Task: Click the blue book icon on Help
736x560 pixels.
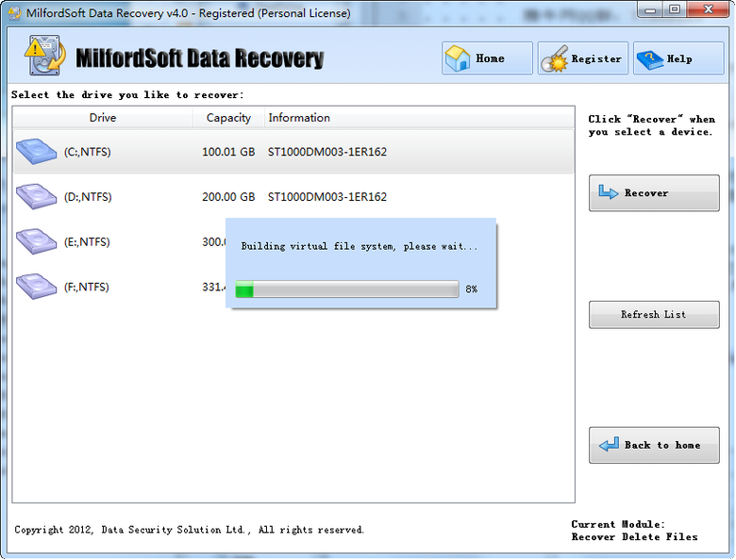Action: 649,59
